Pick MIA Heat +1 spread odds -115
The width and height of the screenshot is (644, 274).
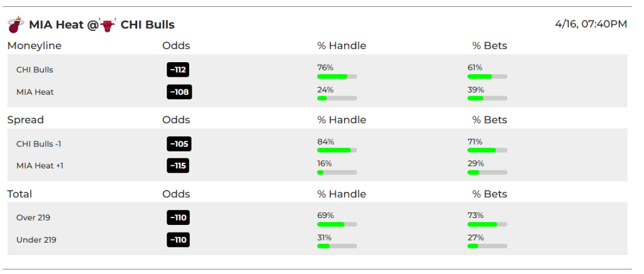tap(178, 166)
